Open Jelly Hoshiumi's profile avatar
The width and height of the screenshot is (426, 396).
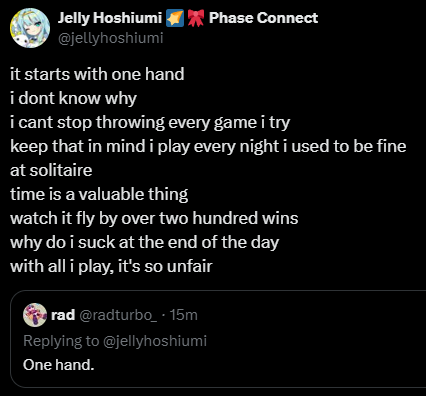(30, 28)
